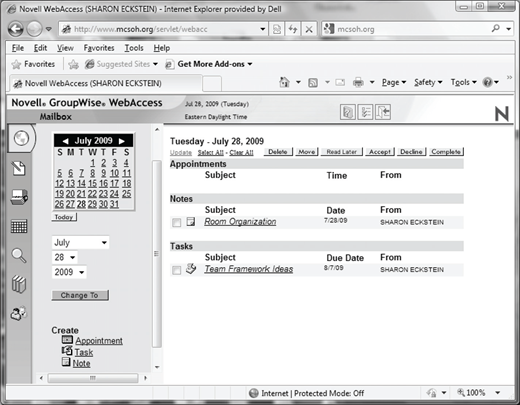Viewport: 520px width, 405px height.
Task: Click the Accept button
Action: pos(380,152)
